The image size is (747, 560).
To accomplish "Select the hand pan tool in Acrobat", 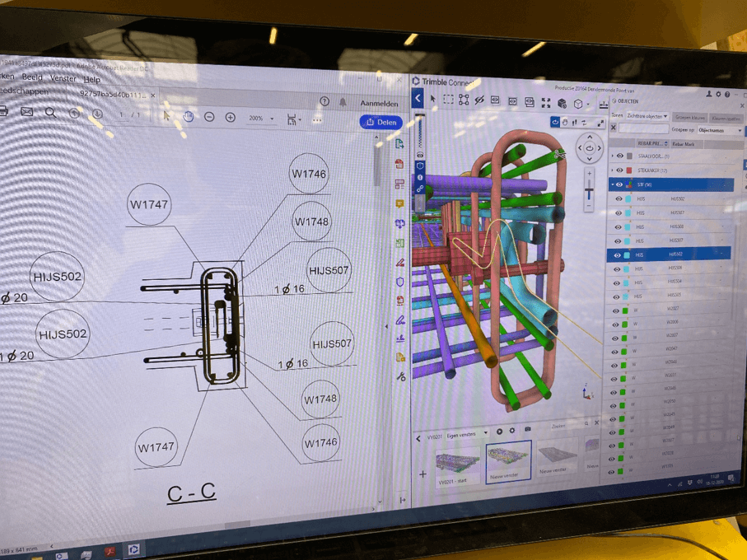I will click(189, 116).
